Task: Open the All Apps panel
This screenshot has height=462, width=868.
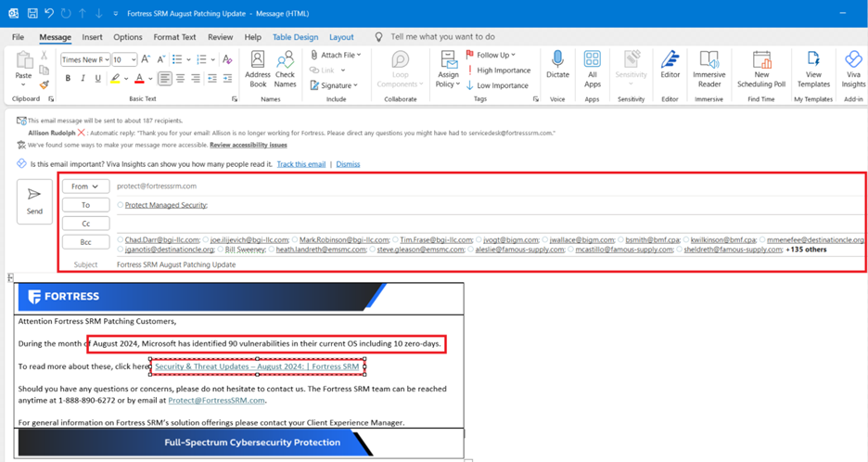Action: pos(592,65)
